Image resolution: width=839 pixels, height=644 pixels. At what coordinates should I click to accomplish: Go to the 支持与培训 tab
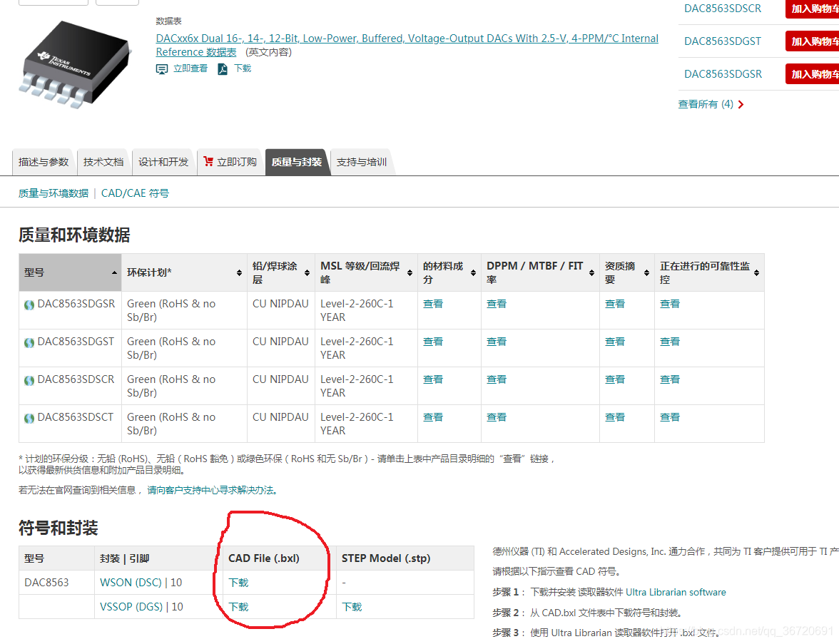pyautogui.click(x=362, y=162)
